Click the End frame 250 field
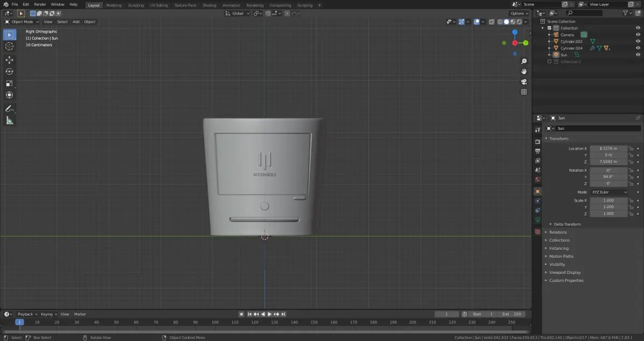The width and height of the screenshot is (644, 341). click(511, 314)
